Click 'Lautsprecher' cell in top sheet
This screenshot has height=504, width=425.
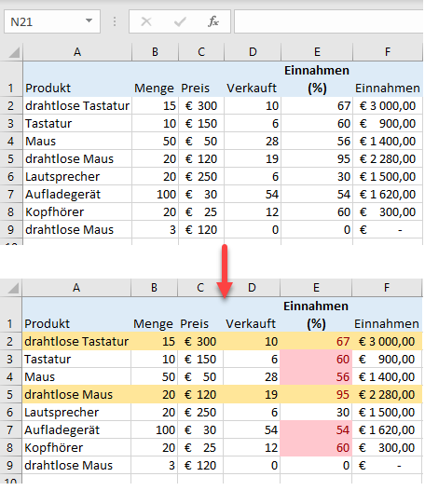[x=77, y=176]
